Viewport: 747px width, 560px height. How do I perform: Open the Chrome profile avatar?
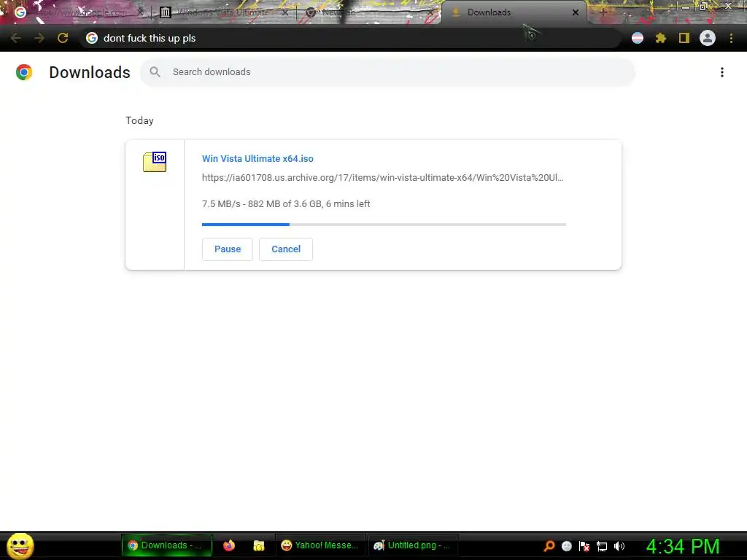coord(708,38)
